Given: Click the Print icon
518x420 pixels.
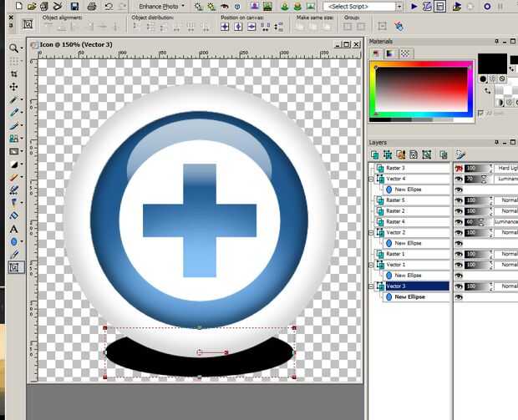Looking at the screenshot, I should (x=92, y=6).
